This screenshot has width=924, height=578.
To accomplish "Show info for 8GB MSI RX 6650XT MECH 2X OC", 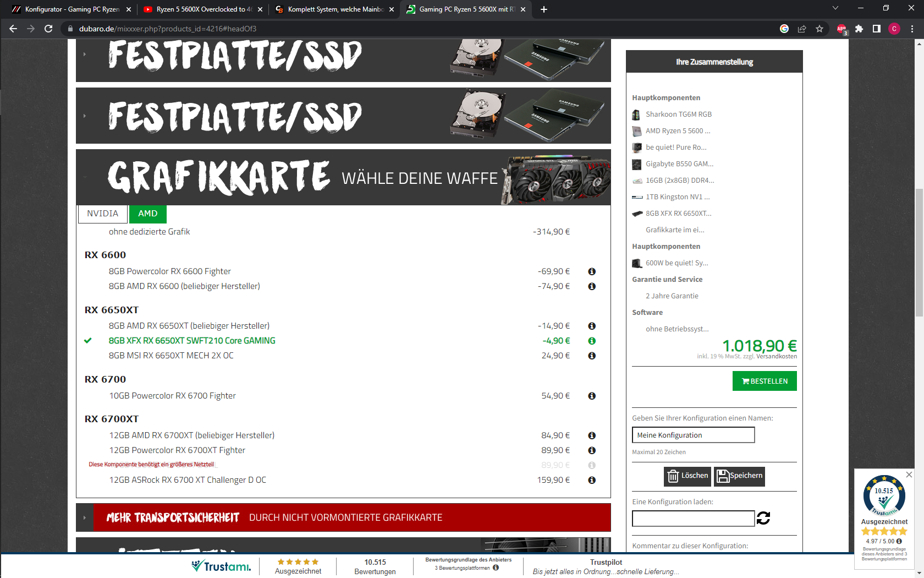I will click(x=592, y=356).
